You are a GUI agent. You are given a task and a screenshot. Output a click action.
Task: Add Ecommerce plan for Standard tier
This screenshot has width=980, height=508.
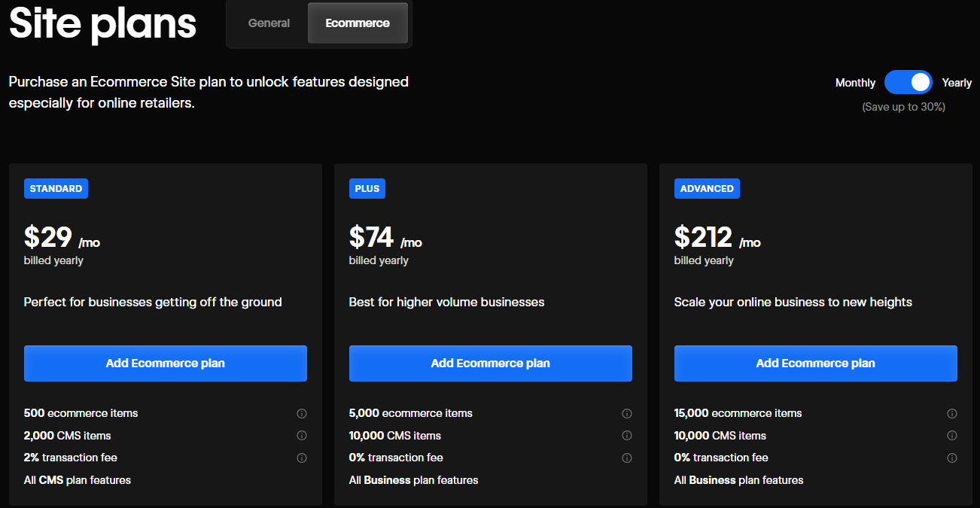(166, 363)
